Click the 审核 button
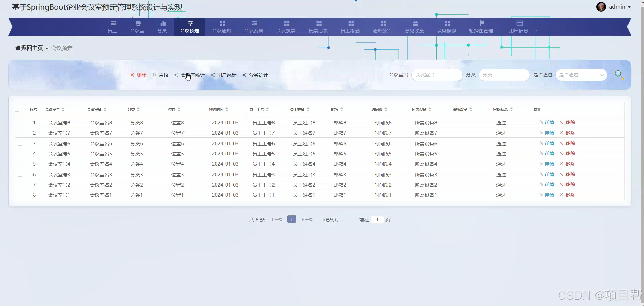644x306 pixels. click(160, 75)
